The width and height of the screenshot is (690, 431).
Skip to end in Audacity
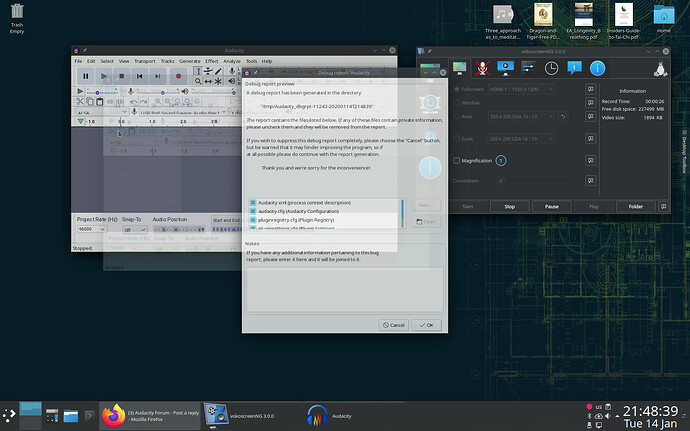pyautogui.click(x=158, y=76)
